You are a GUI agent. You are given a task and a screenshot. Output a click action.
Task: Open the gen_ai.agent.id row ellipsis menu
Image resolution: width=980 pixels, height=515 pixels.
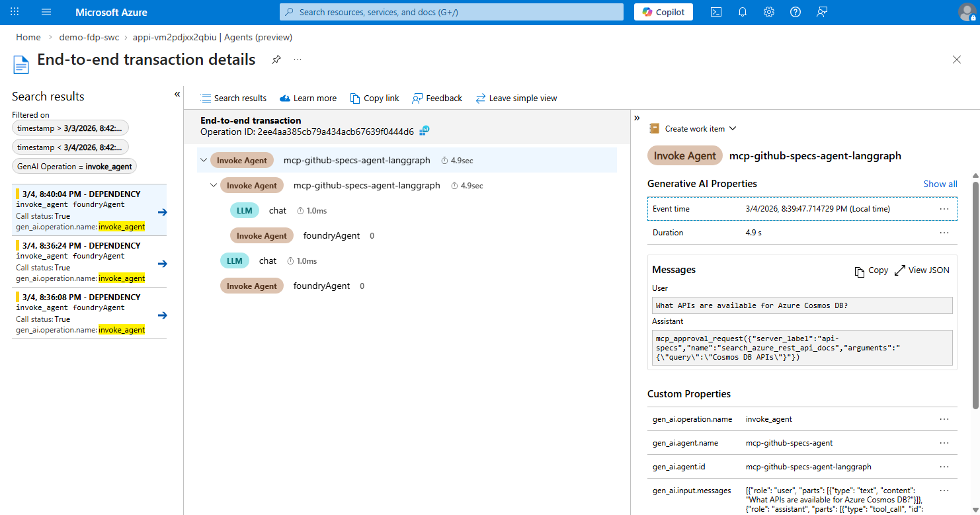click(x=944, y=467)
